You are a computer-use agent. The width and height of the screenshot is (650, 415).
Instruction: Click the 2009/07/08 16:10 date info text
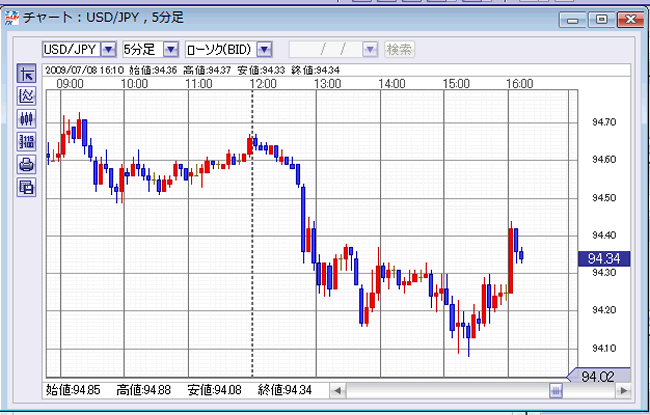pyautogui.click(x=85, y=70)
